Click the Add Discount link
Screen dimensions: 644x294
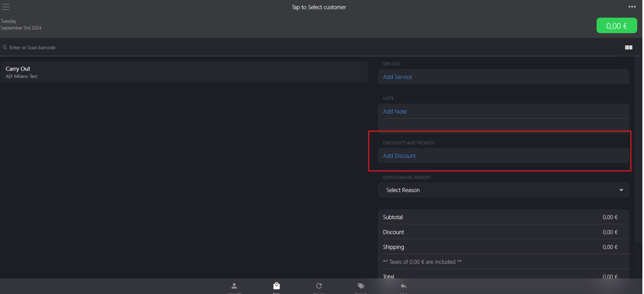[399, 156]
